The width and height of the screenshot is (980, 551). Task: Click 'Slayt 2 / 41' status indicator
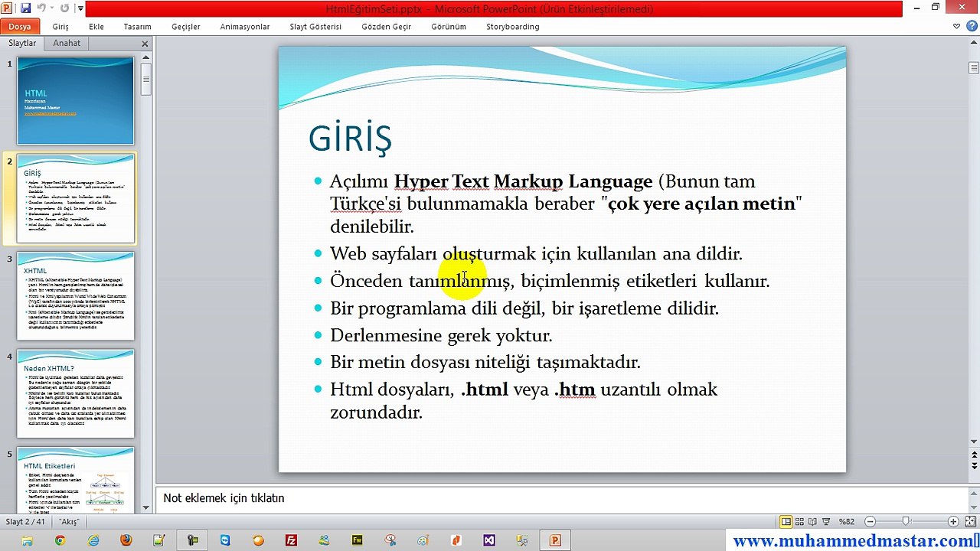(x=26, y=522)
